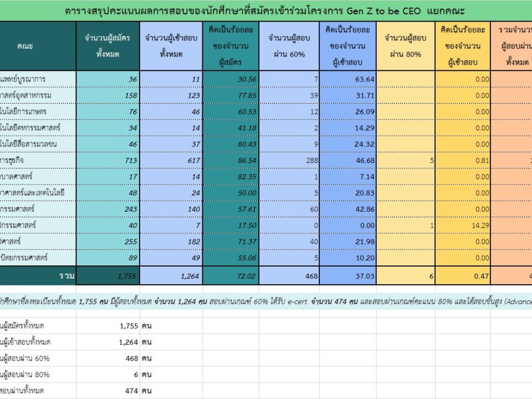Image resolution: width=532 pixels, height=399 pixels.
Task: Click the 'คิดเป็นร้อยละของจำนวนผู้สมัคร' header
Action: 231,46
